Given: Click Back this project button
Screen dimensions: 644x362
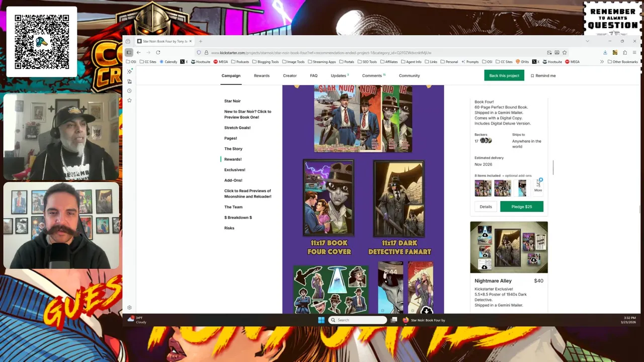Looking at the screenshot, I should point(504,75).
